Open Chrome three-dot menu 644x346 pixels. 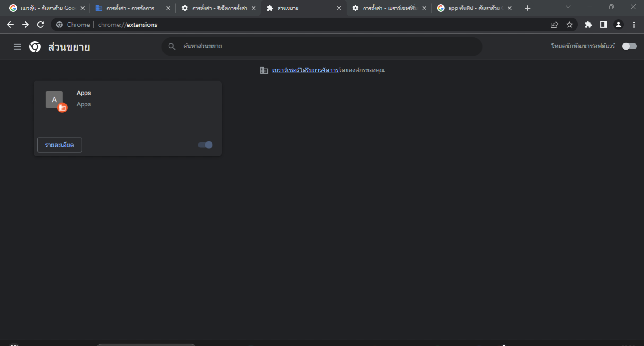(634, 25)
